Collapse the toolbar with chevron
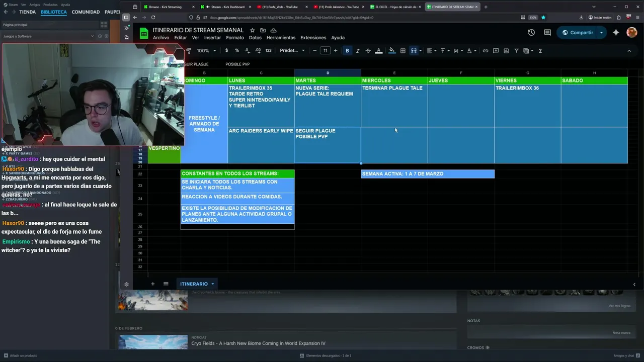The image size is (644, 362). (x=629, y=51)
